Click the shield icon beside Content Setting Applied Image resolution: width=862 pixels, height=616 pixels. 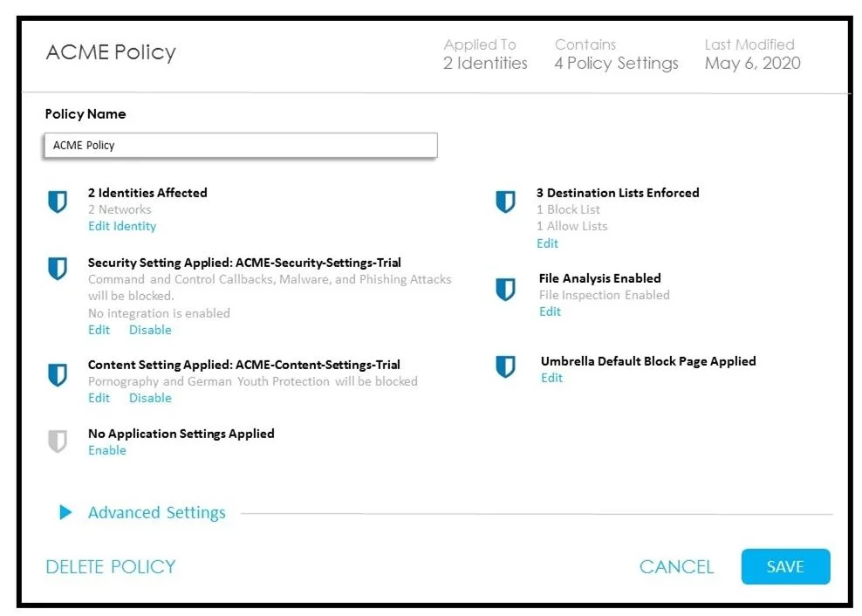tap(58, 374)
